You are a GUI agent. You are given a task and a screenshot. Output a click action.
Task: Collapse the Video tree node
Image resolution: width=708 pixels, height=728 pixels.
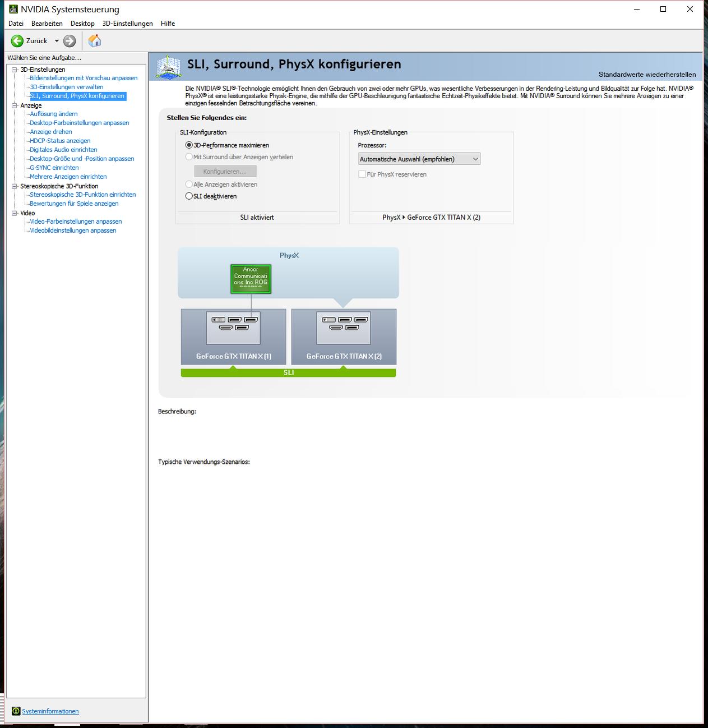[x=15, y=213]
